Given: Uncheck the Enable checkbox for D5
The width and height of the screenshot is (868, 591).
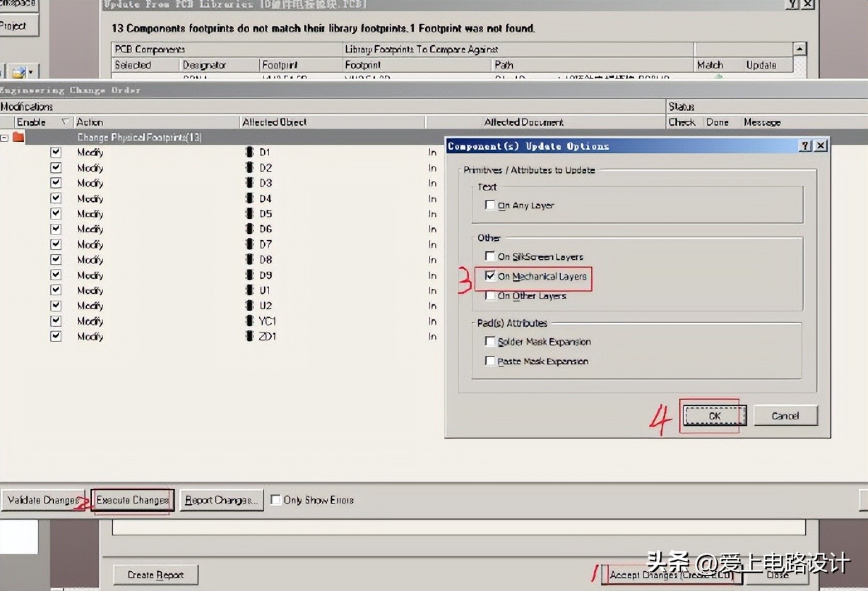Looking at the screenshot, I should [x=56, y=214].
